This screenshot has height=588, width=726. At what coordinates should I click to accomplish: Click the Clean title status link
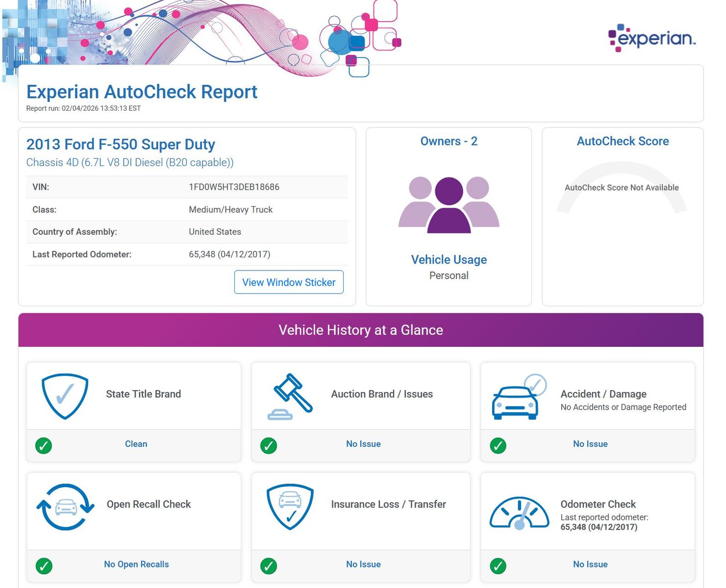coord(136,444)
